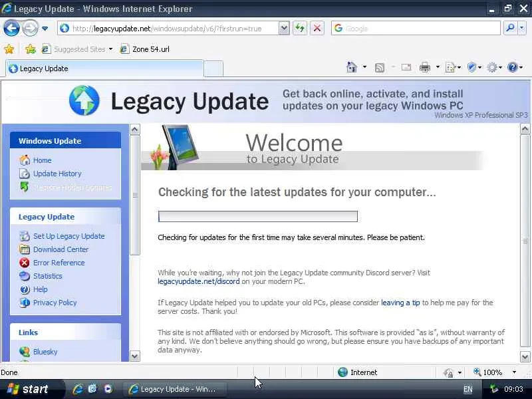Open the recent pages dropdown arrow
532x399 pixels.
[45, 29]
